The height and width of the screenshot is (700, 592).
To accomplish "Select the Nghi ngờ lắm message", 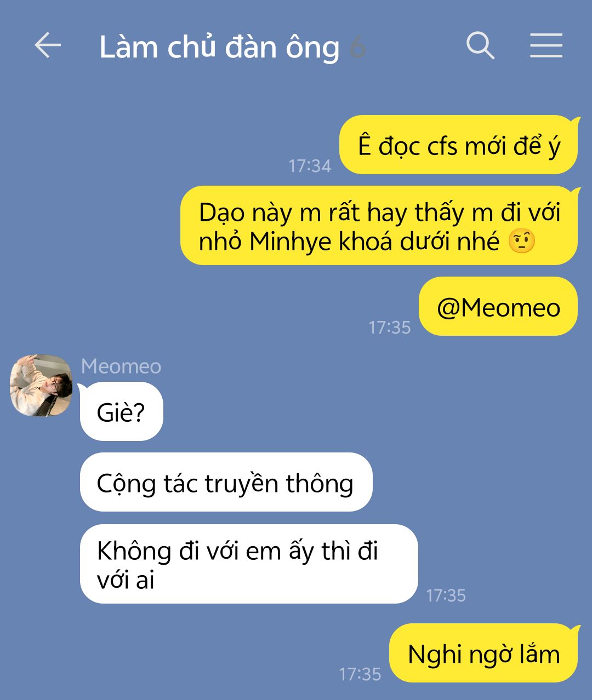I will click(x=484, y=653).
